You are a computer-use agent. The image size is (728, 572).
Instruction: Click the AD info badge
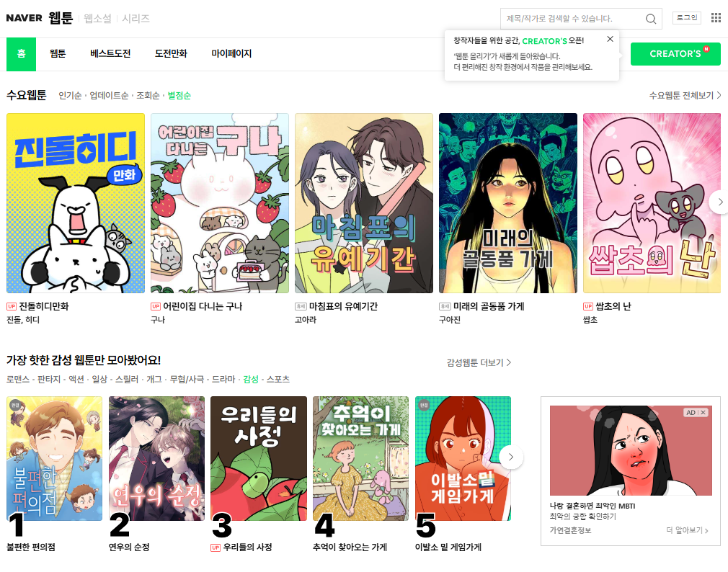pos(691,412)
